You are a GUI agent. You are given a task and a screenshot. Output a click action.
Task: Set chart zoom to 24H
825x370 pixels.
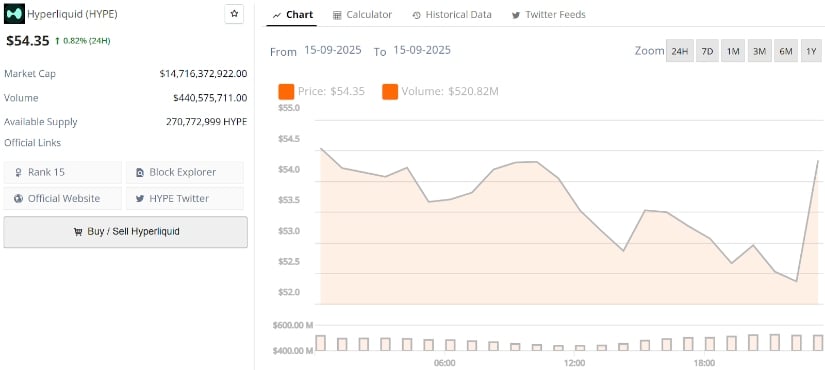tap(680, 51)
